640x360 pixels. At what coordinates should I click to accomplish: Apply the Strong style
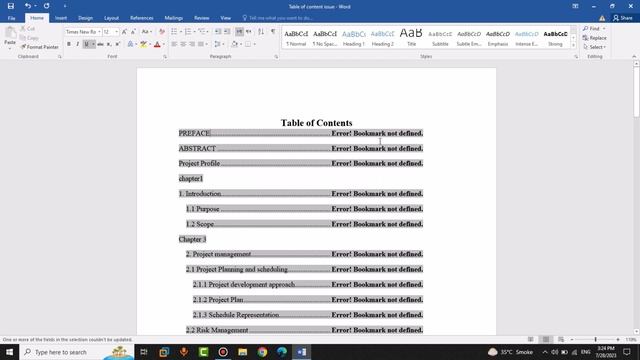(x=555, y=38)
